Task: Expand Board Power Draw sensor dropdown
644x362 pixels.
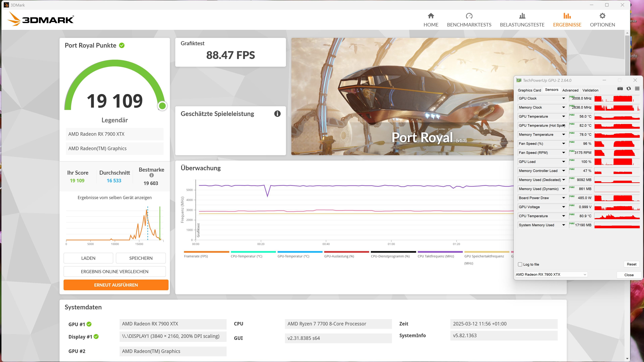Action: click(563, 198)
